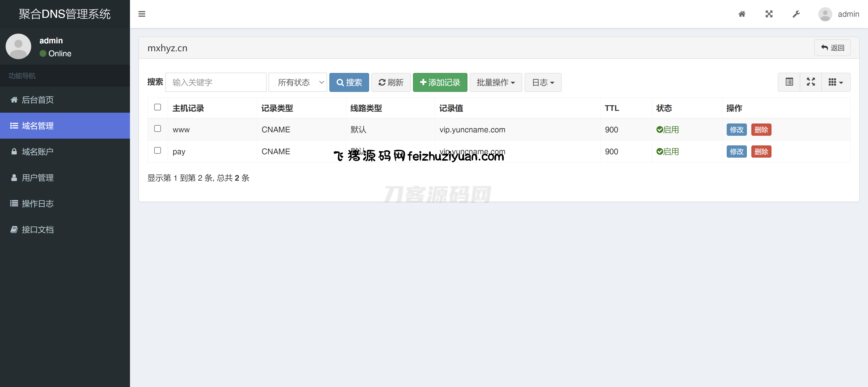This screenshot has height=387, width=868.
Task: Go to 操作日志 sidebar item
Action: click(37, 204)
